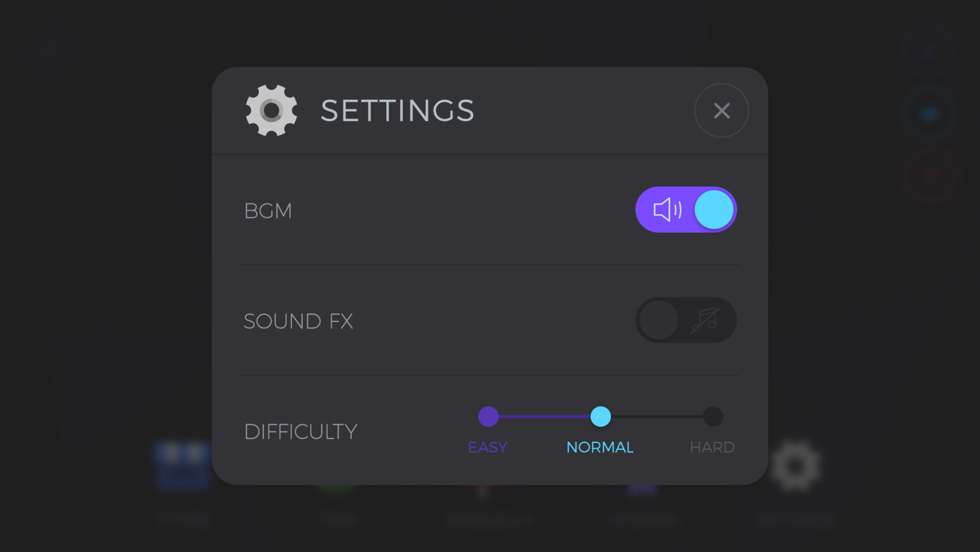Click the EASY label under the slider

coord(488,447)
